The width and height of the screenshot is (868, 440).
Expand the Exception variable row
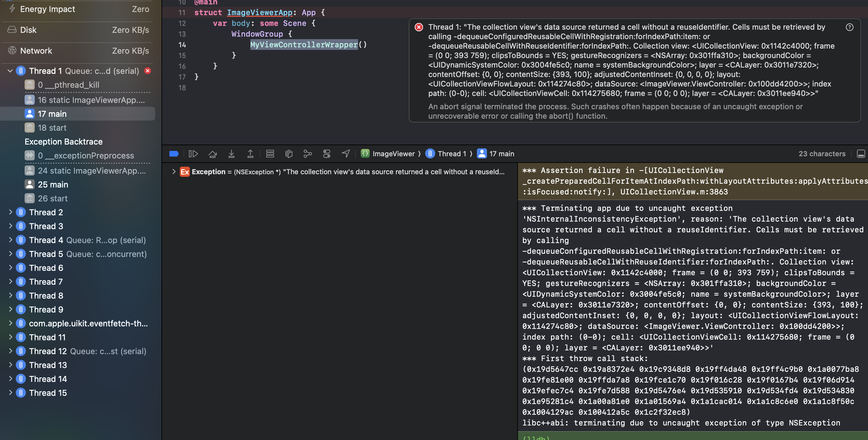coord(174,172)
